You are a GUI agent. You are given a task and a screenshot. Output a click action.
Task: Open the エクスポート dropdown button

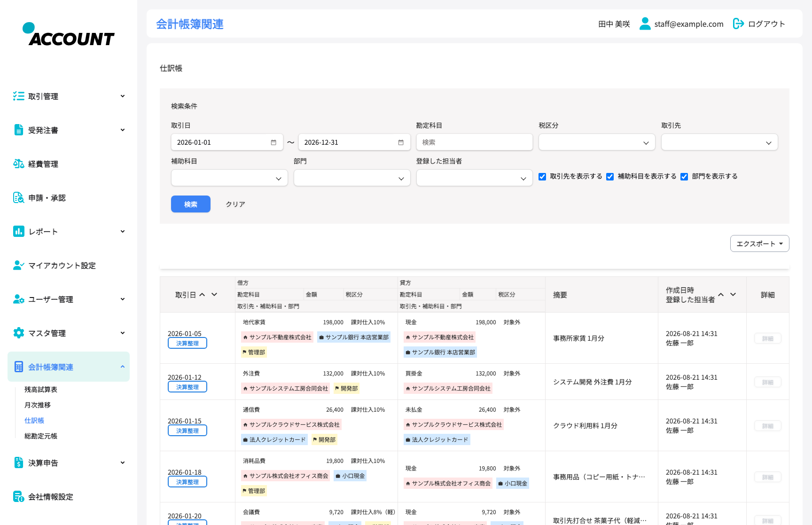(x=760, y=243)
